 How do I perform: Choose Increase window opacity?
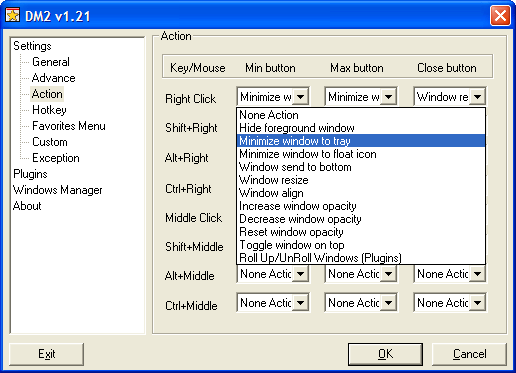coord(361,206)
